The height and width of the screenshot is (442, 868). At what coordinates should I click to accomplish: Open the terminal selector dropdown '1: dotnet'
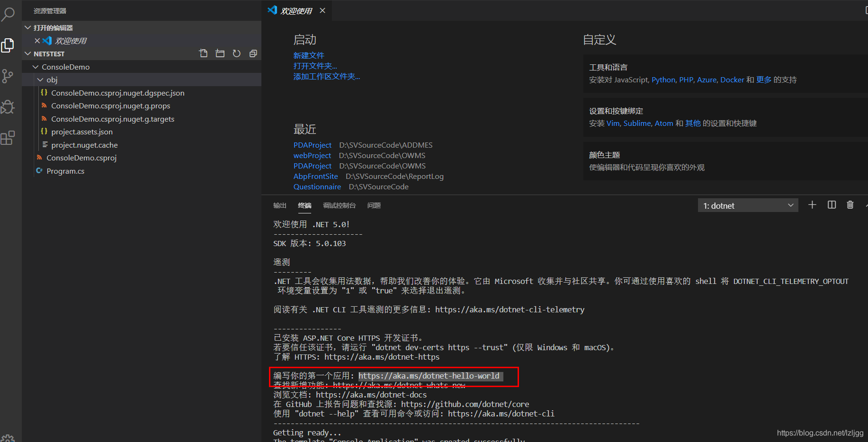748,205
